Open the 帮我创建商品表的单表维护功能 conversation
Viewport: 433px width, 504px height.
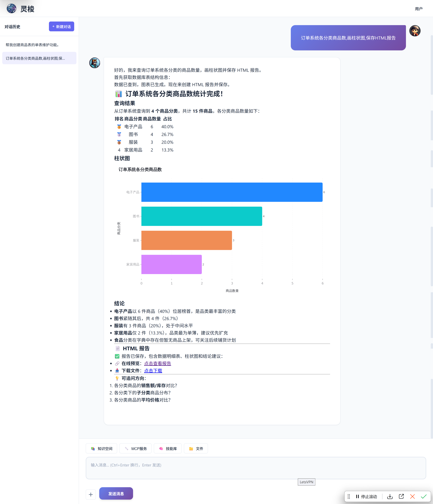coord(39,45)
